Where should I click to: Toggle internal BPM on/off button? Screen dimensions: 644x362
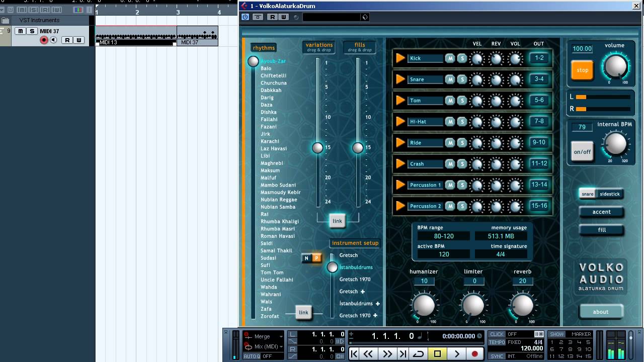pos(582,152)
